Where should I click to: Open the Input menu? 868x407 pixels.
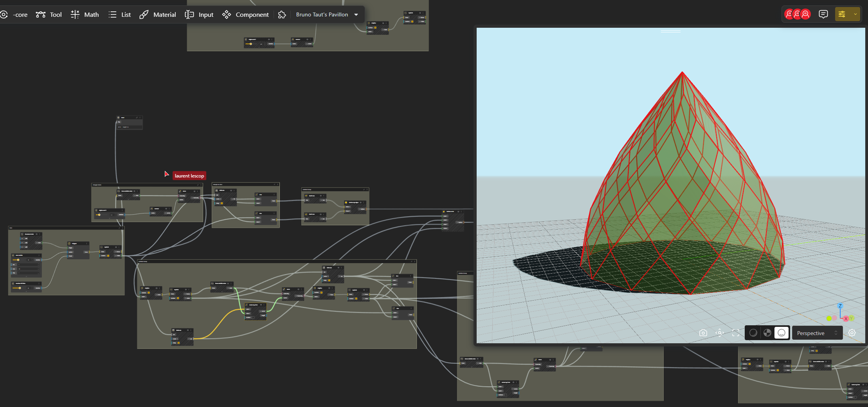coord(200,14)
